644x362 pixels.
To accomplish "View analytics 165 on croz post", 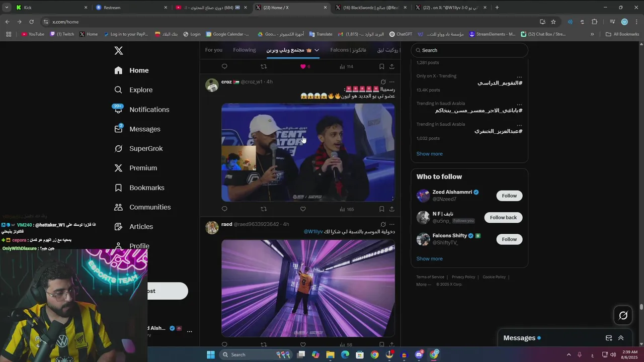I will [x=347, y=209].
